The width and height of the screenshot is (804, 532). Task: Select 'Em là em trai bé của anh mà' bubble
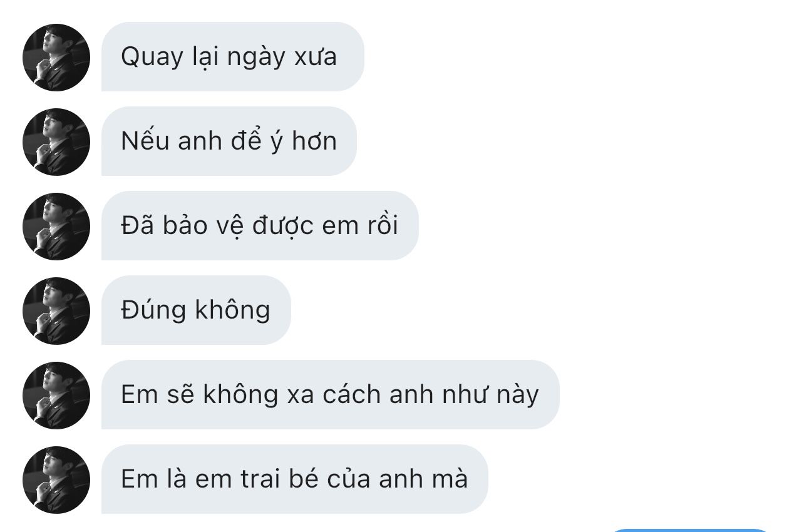[294, 479]
